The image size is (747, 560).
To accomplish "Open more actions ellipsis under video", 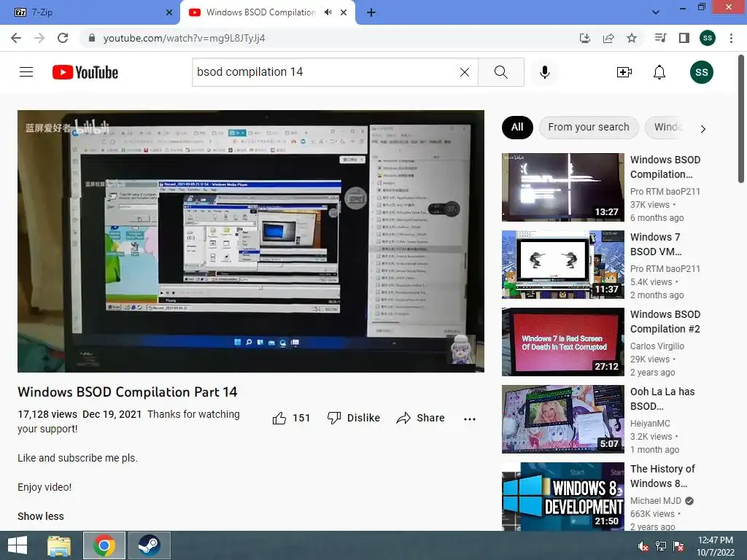I will [470, 419].
